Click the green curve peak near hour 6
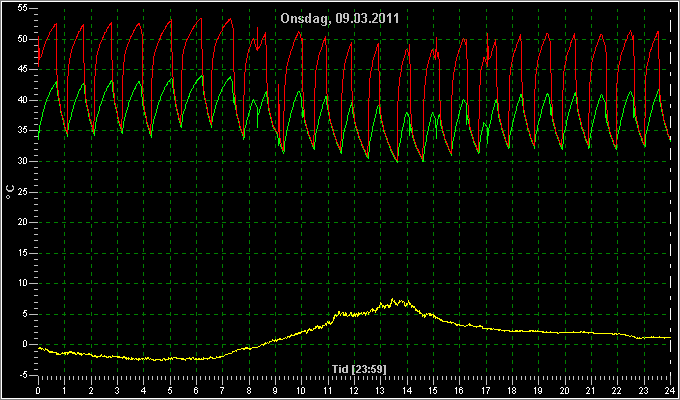The image size is (680, 400). click(201, 76)
